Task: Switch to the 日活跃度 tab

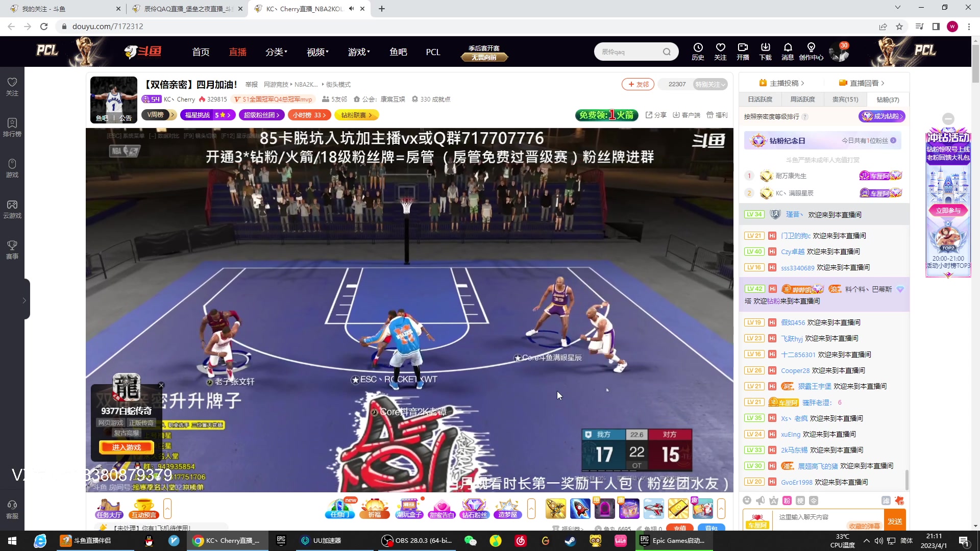Action: point(760,99)
